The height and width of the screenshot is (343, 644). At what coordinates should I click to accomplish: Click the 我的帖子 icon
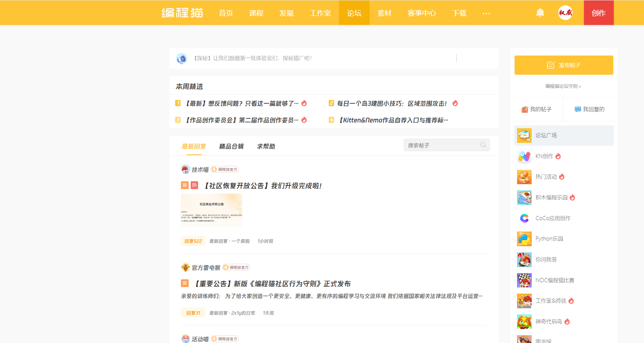tap(525, 109)
